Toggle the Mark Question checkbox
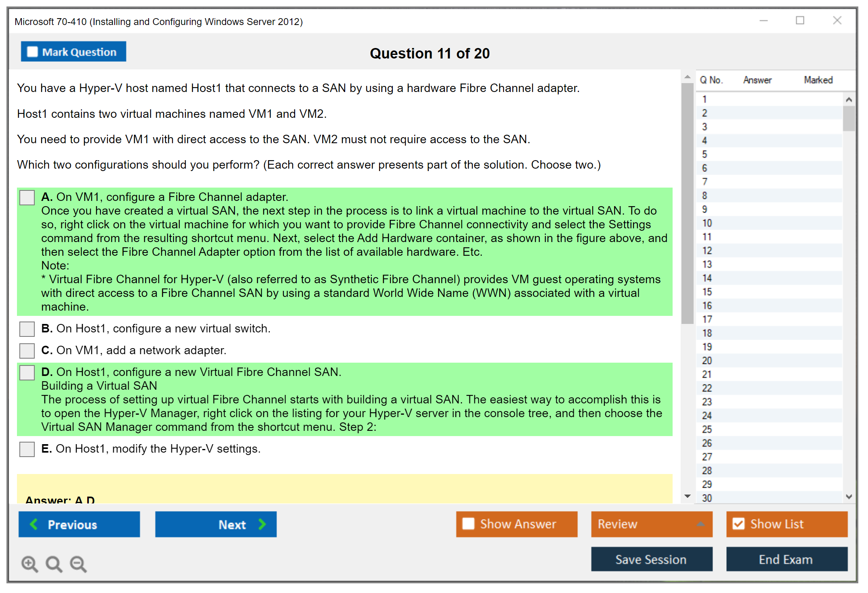 (x=32, y=52)
